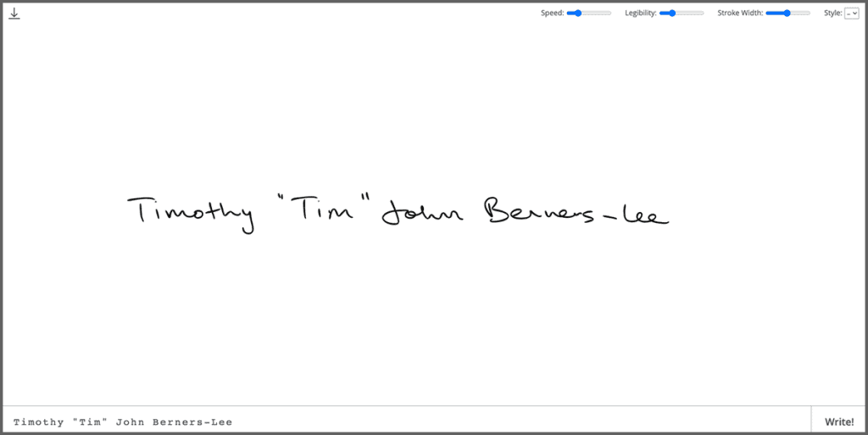The height and width of the screenshot is (435, 868).
Task: Click the handwritten word Timothy
Action: point(191,212)
